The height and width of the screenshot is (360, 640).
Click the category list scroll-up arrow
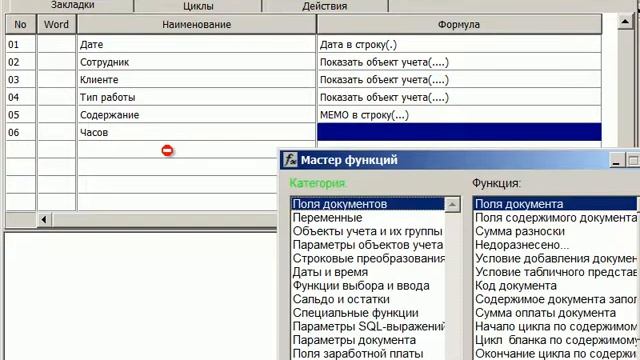click(x=452, y=204)
